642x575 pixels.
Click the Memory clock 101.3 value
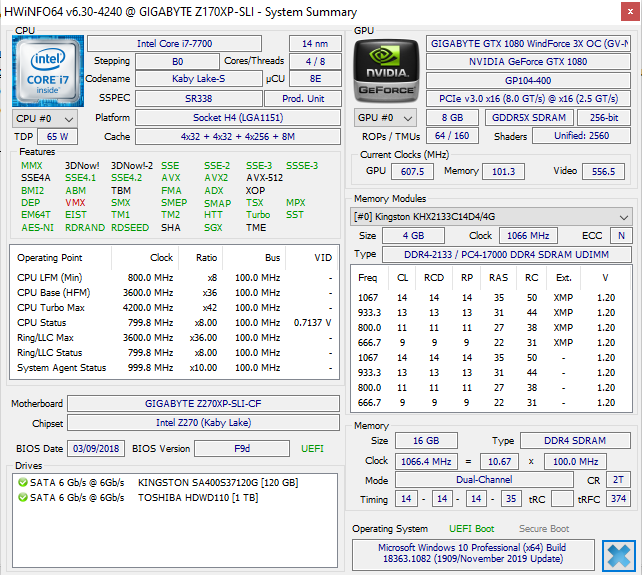pyautogui.click(x=503, y=171)
